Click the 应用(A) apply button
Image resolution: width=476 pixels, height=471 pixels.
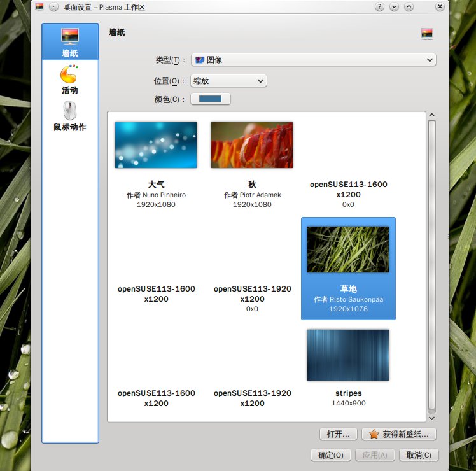point(375,455)
